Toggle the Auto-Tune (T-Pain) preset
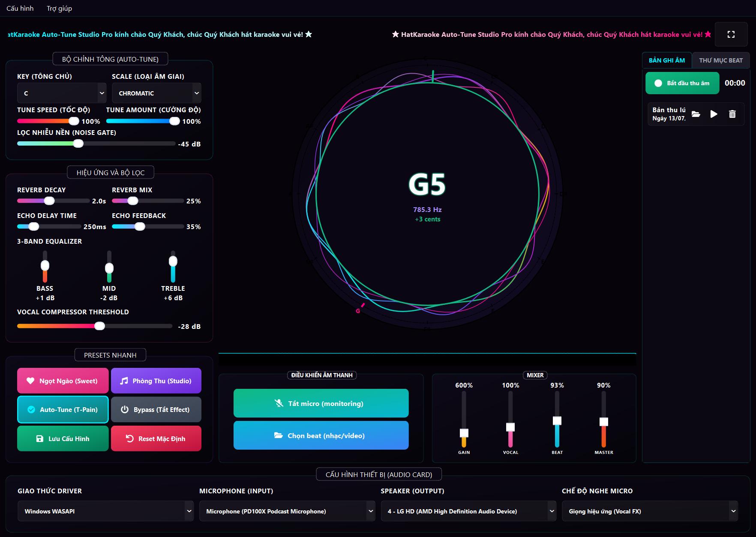This screenshot has height=537, width=756. (x=63, y=409)
